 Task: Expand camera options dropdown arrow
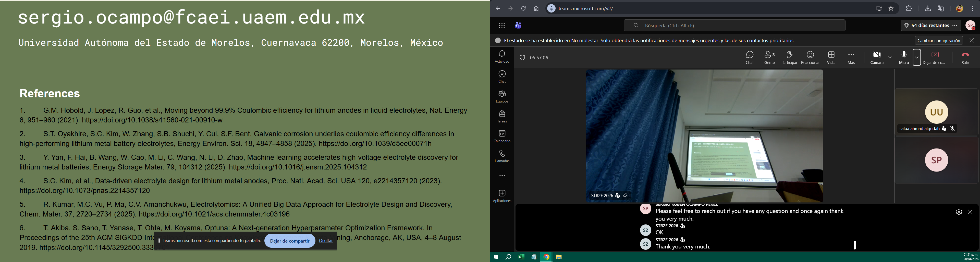[x=890, y=58]
